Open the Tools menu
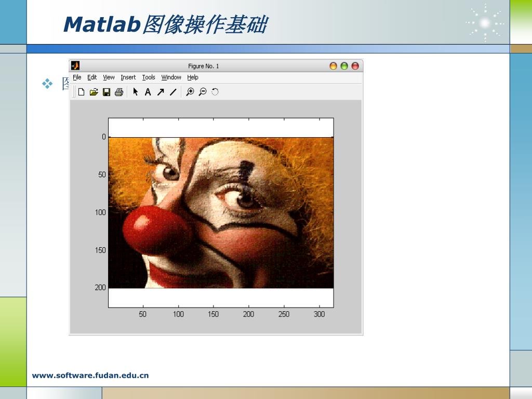532x399 pixels. coord(148,77)
